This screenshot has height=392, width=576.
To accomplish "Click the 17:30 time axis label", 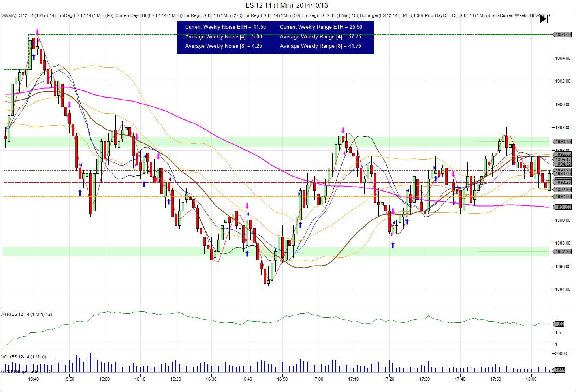I will [424, 379].
